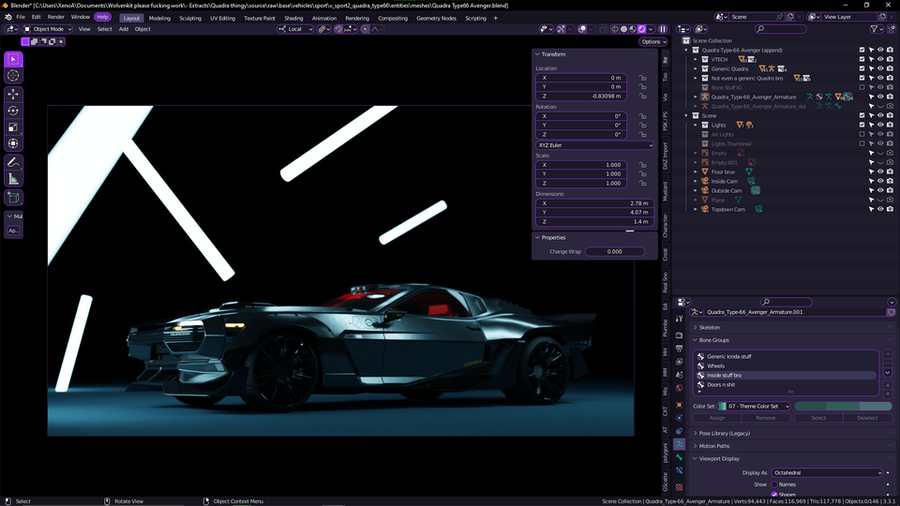The width and height of the screenshot is (900, 506).
Task: Enable the Lights Thumbnail collection checkbox
Action: pyautogui.click(x=862, y=144)
